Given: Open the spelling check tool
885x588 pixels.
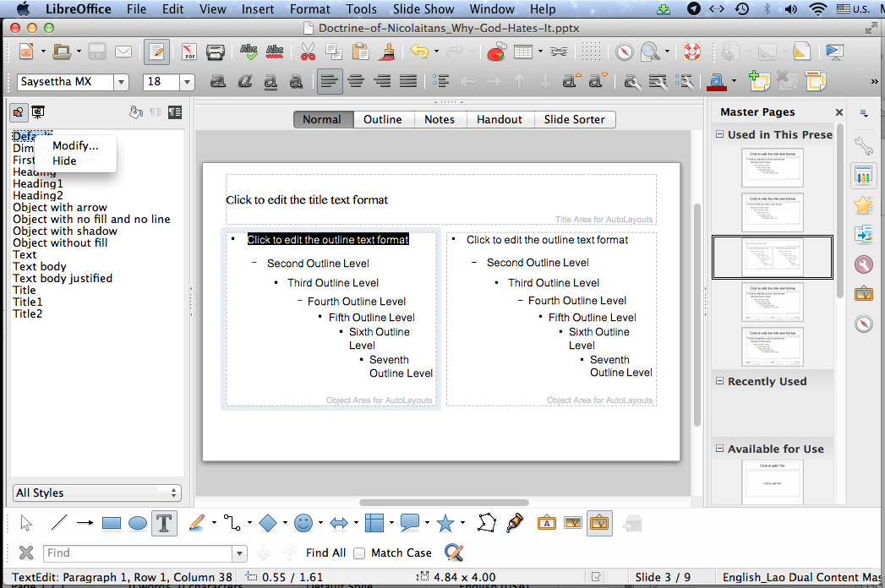Looking at the screenshot, I should point(249,52).
